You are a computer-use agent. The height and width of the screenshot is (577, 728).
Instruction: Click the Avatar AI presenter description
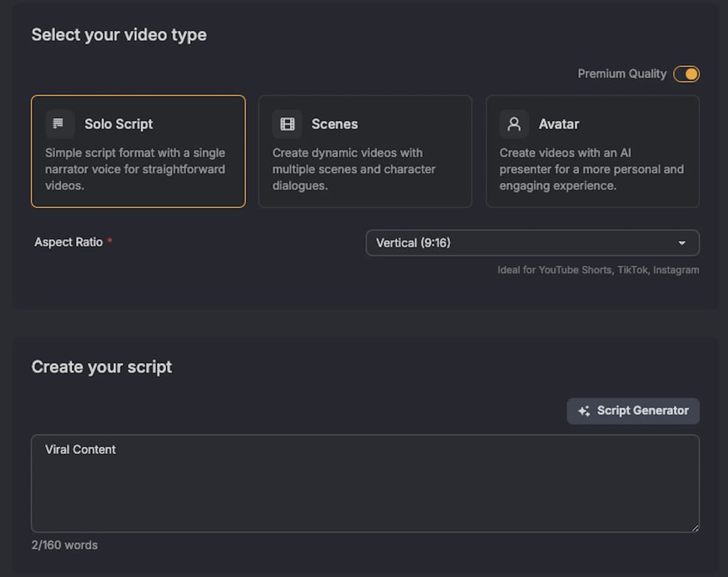click(591, 169)
